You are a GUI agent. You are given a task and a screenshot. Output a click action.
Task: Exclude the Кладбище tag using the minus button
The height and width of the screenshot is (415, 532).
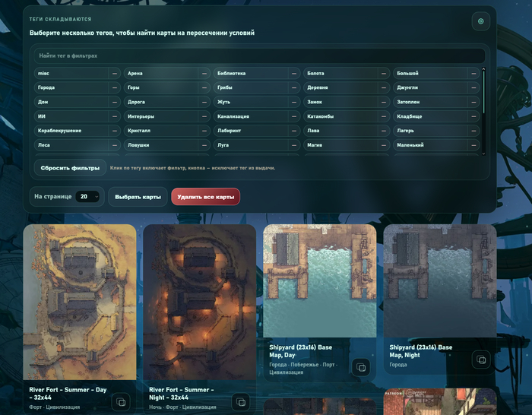click(x=473, y=116)
